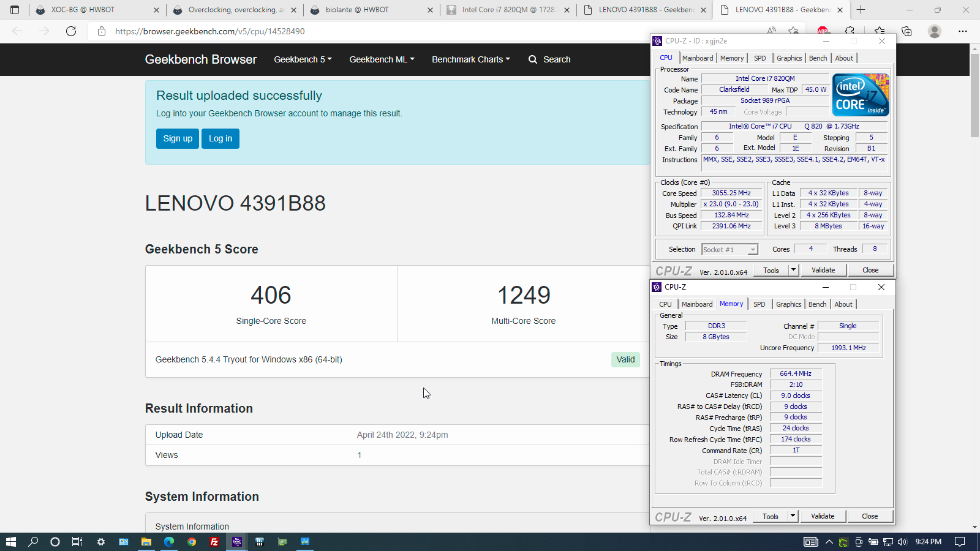Open Graphics tab in upper CPU-Z

pyautogui.click(x=790, y=58)
